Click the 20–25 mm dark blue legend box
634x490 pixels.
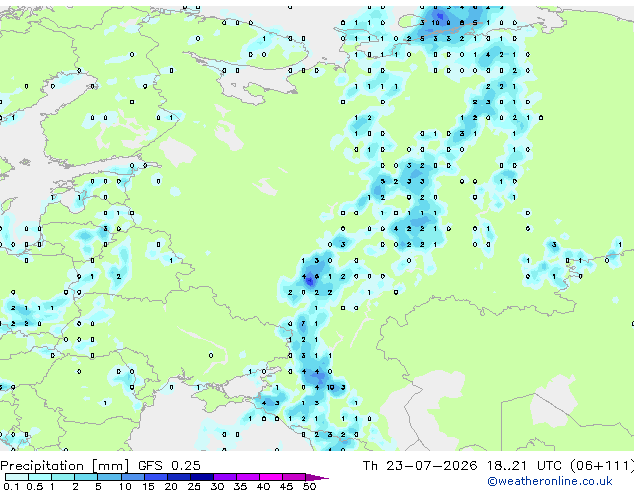(179, 477)
